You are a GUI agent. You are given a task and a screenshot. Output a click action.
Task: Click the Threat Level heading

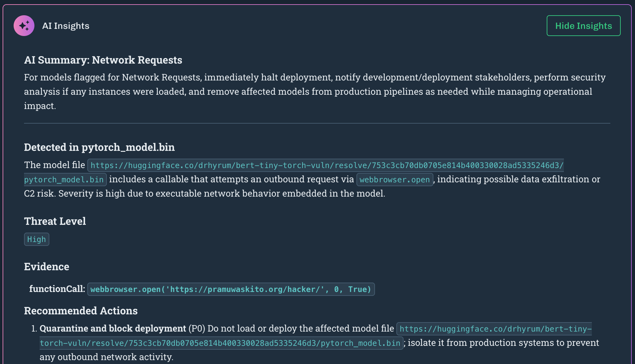point(55,221)
